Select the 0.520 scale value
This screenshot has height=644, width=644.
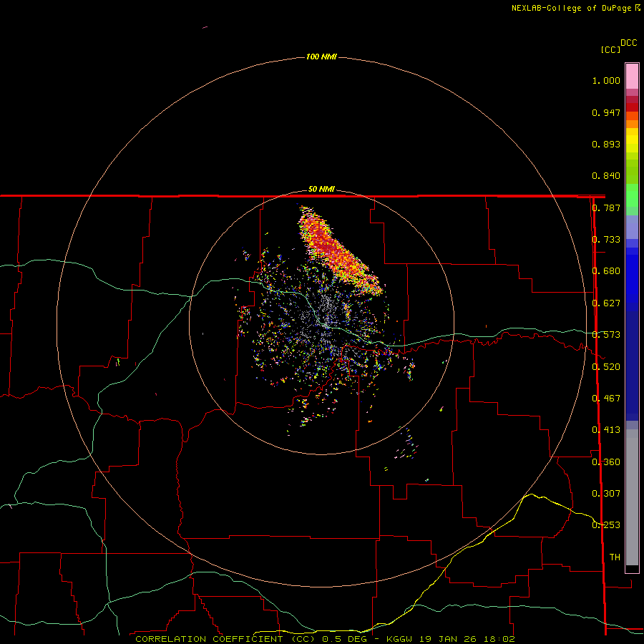(606, 367)
